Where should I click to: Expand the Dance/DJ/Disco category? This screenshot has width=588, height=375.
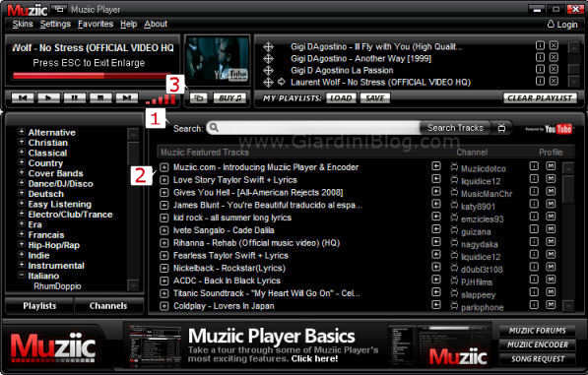tap(22, 183)
